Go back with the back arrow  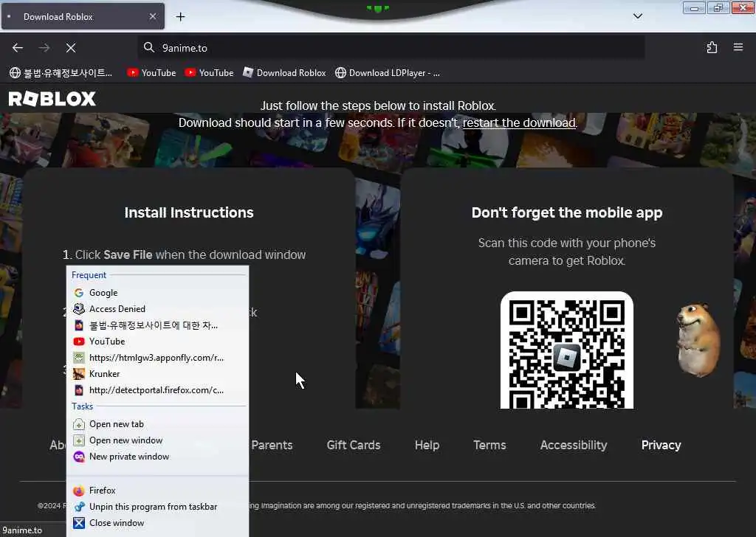pos(18,48)
